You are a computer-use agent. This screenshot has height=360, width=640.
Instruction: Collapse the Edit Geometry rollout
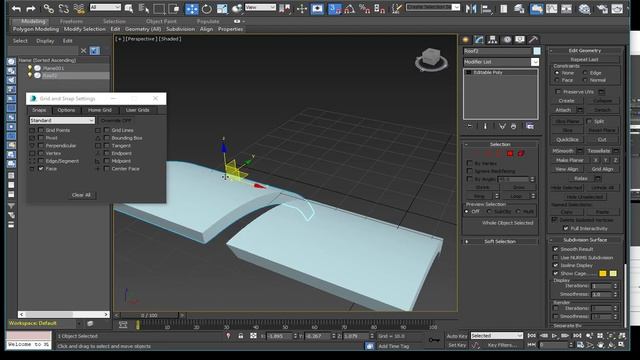[x=584, y=51]
